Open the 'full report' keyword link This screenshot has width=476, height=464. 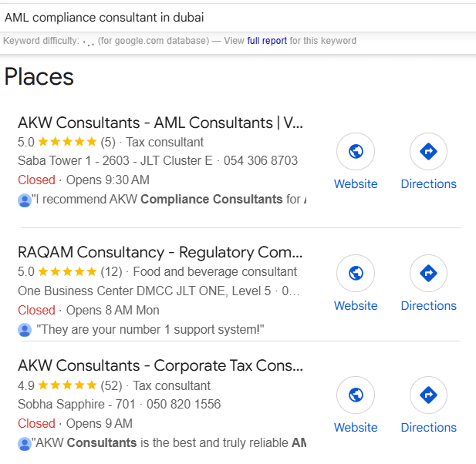(267, 41)
